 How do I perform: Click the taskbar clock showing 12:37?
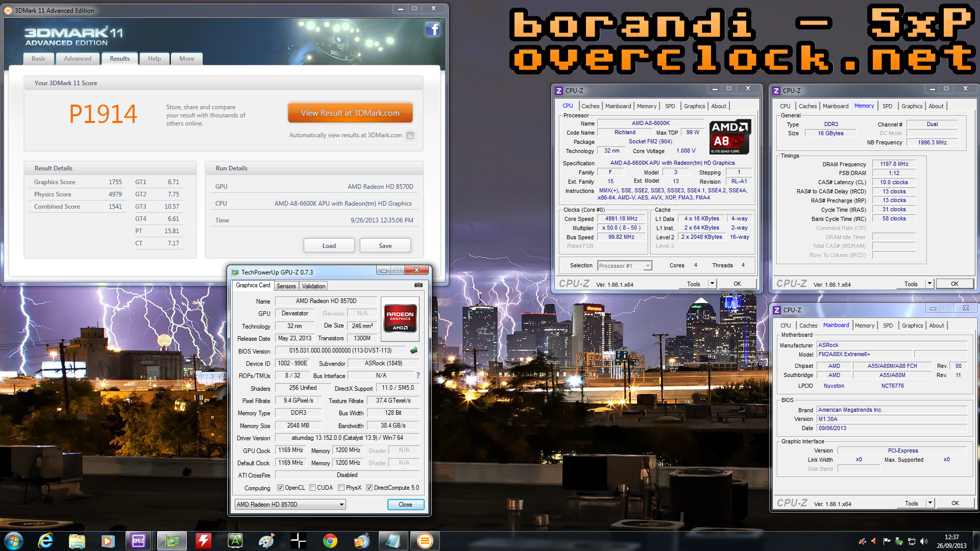[951, 541]
